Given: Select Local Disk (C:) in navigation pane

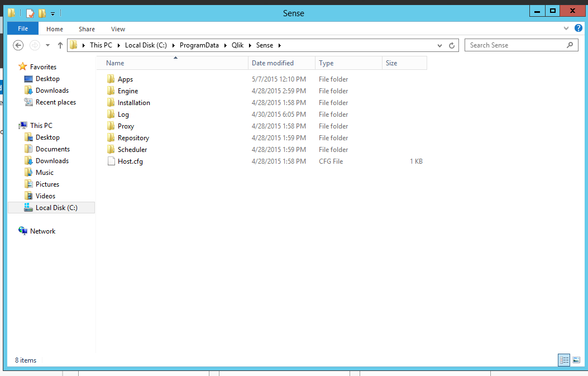Looking at the screenshot, I should click(x=51, y=207).
